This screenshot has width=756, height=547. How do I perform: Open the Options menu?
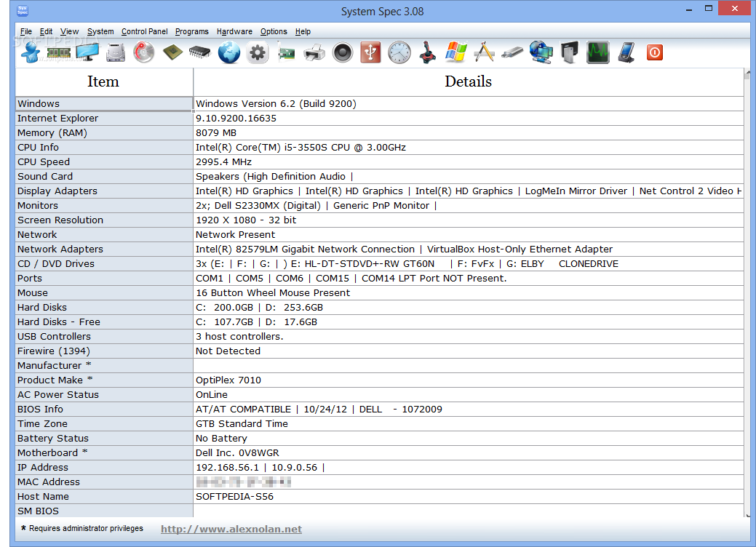click(x=274, y=31)
